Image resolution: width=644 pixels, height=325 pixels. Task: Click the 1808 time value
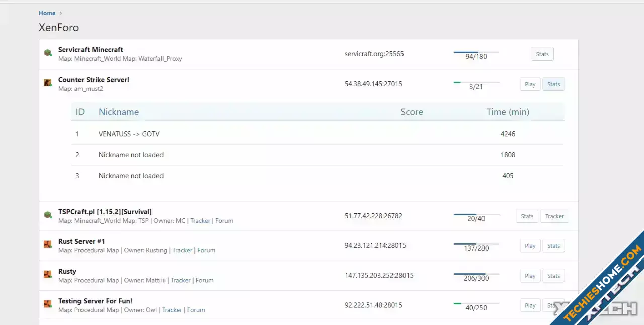click(x=508, y=155)
